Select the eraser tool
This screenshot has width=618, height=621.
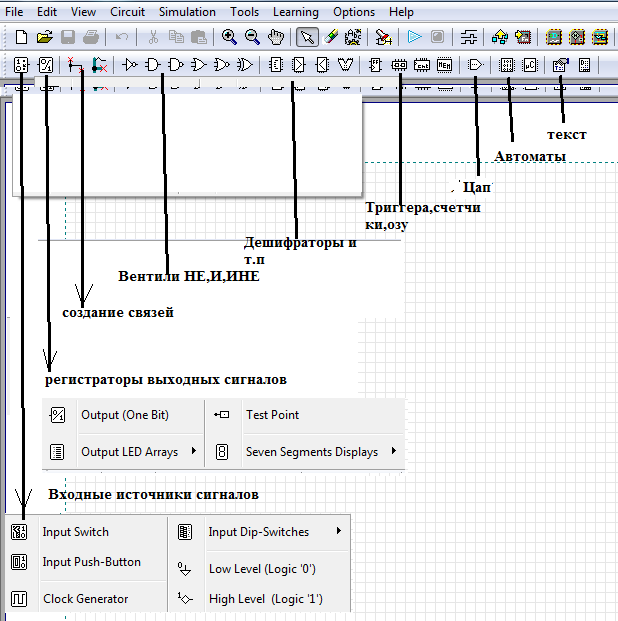330,37
